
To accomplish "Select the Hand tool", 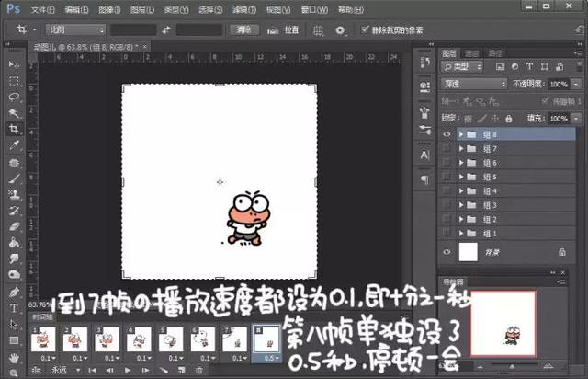I will [x=14, y=358].
